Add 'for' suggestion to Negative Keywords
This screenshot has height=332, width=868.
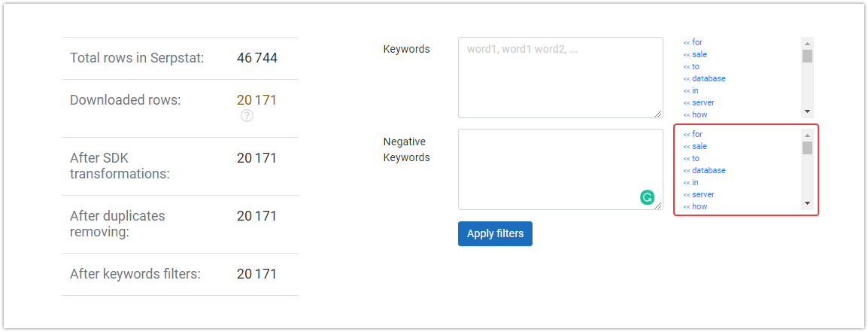pos(693,134)
